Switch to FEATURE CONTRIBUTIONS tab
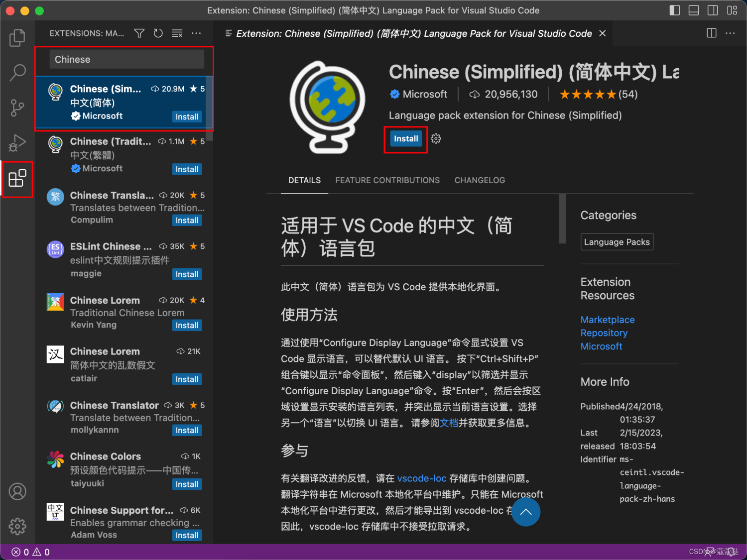The width and height of the screenshot is (747, 560). coord(387,180)
